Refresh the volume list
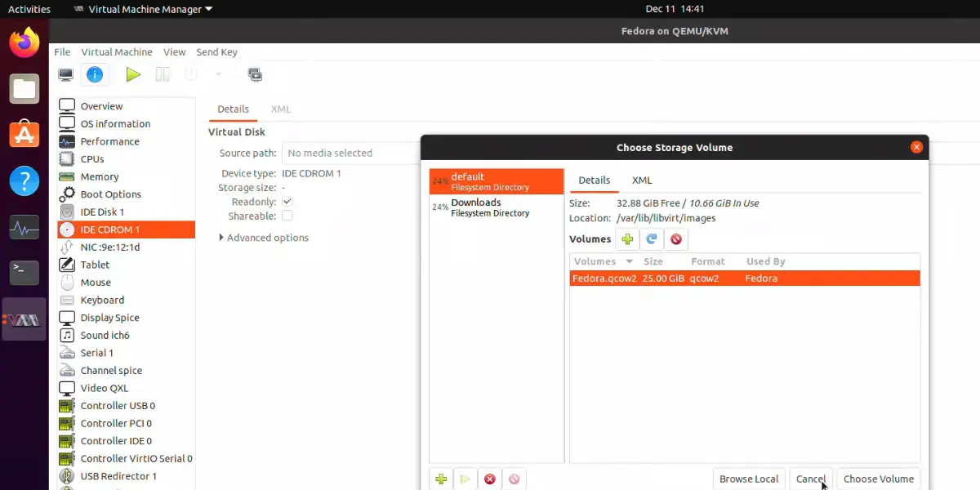Image resolution: width=980 pixels, height=490 pixels. coord(652,239)
